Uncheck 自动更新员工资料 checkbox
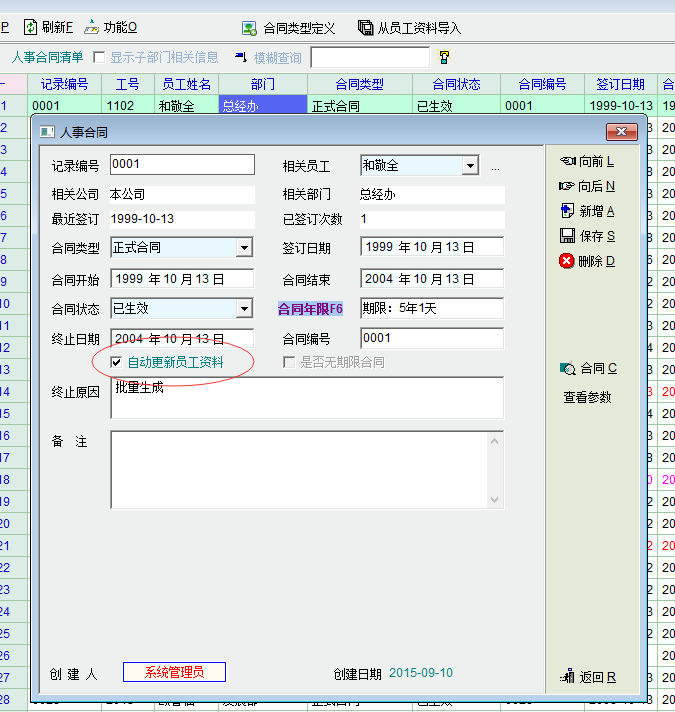Screen dimensions: 675x712 coord(117,362)
